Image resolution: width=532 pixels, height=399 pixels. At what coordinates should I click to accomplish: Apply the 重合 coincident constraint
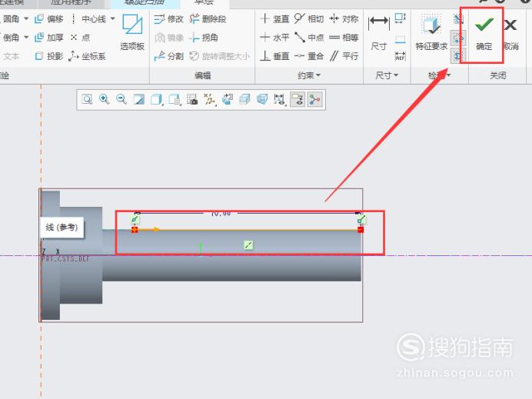click(x=309, y=56)
